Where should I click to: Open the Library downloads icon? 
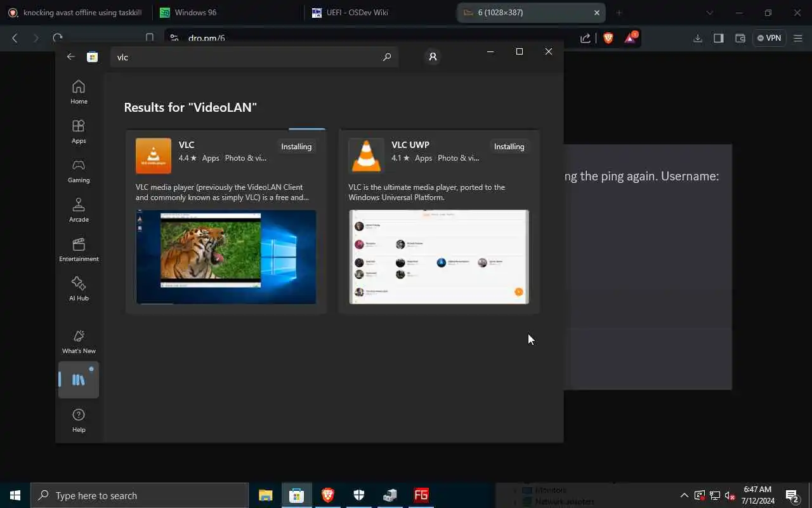[79, 380]
